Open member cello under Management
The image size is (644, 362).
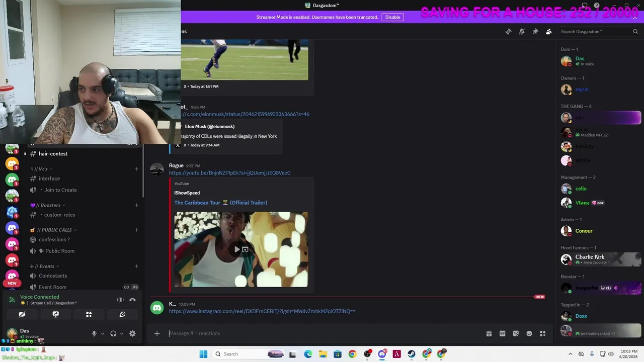click(599, 189)
